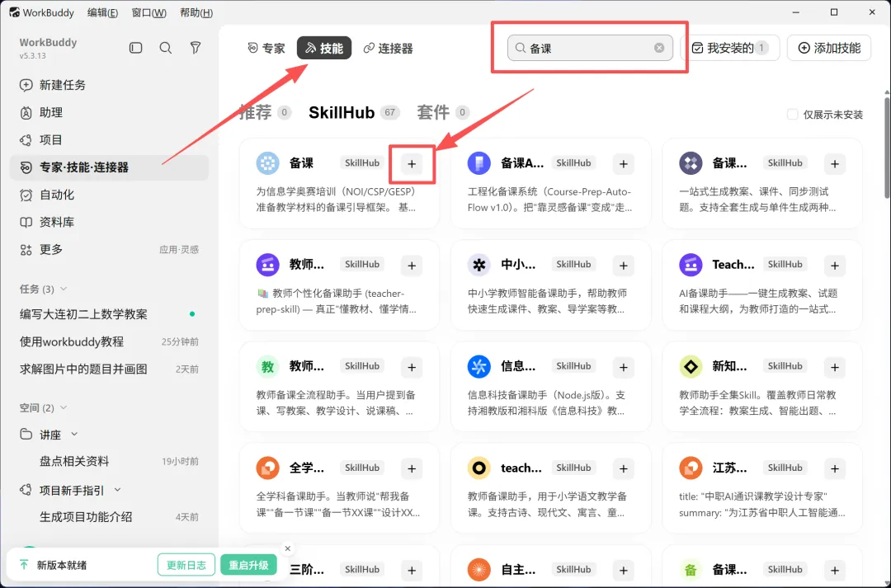Switch to the 套件 category

tap(443, 112)
